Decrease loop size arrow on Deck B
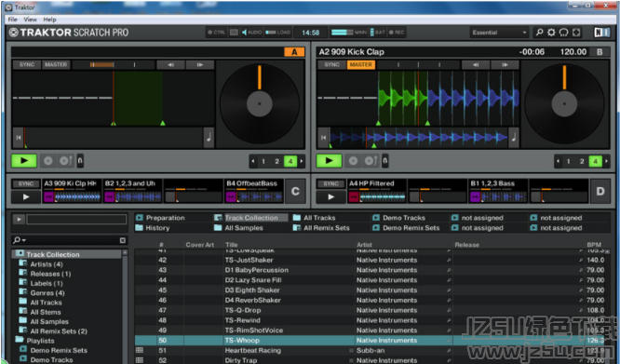The height and width of the screenshot is (364, 620). pos(558,161)
